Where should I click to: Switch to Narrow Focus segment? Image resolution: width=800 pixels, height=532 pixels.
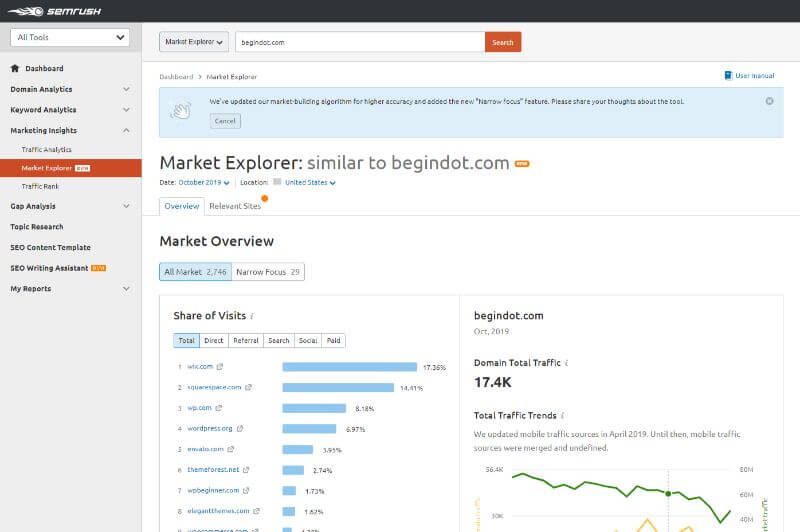[x=268, y=272]
